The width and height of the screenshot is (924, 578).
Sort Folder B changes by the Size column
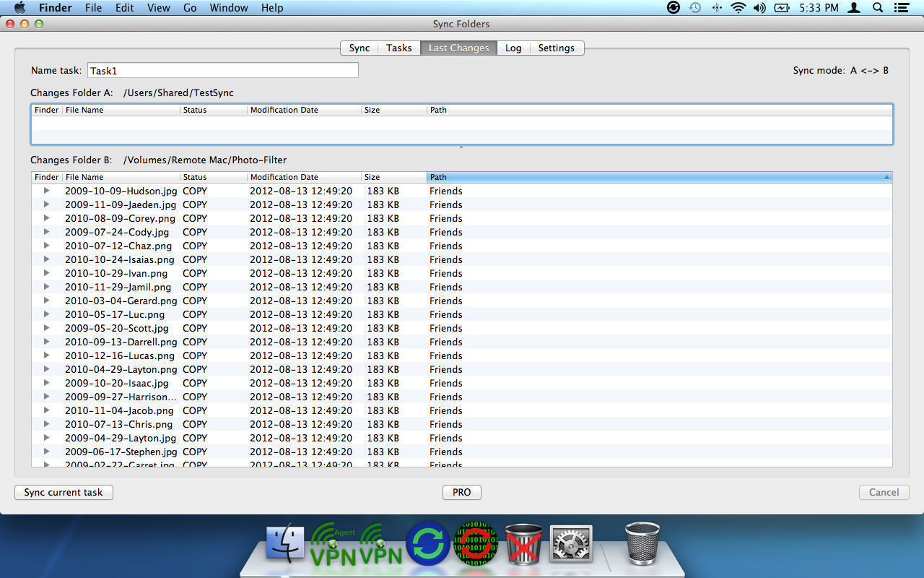[x=372, y=177]
